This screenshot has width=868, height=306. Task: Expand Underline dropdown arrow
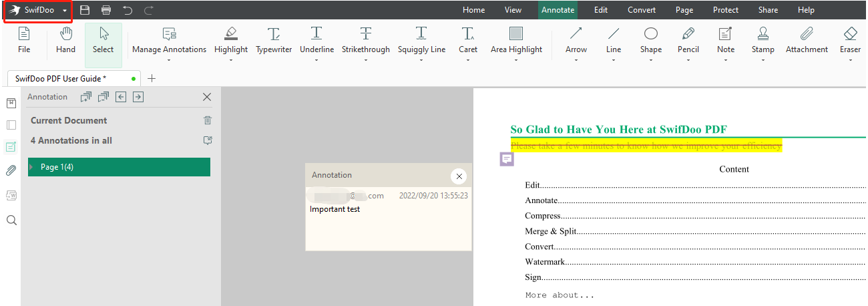pyautogui.click(x=316, y=60)
